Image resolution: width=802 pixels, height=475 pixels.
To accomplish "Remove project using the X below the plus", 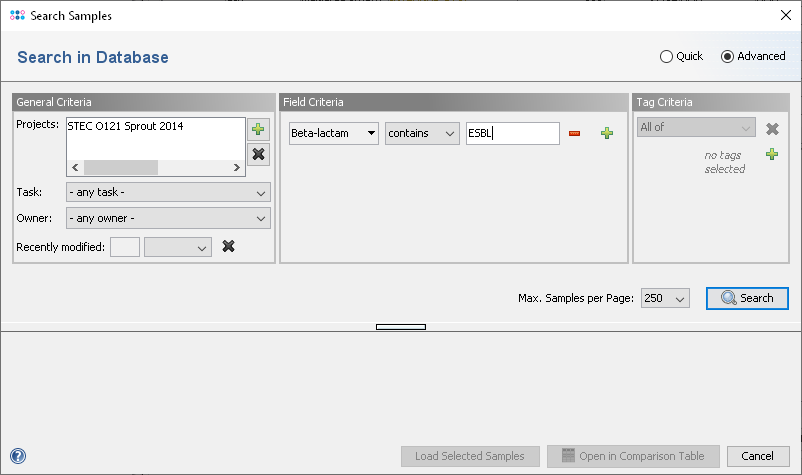I will (x=258, y=154).
